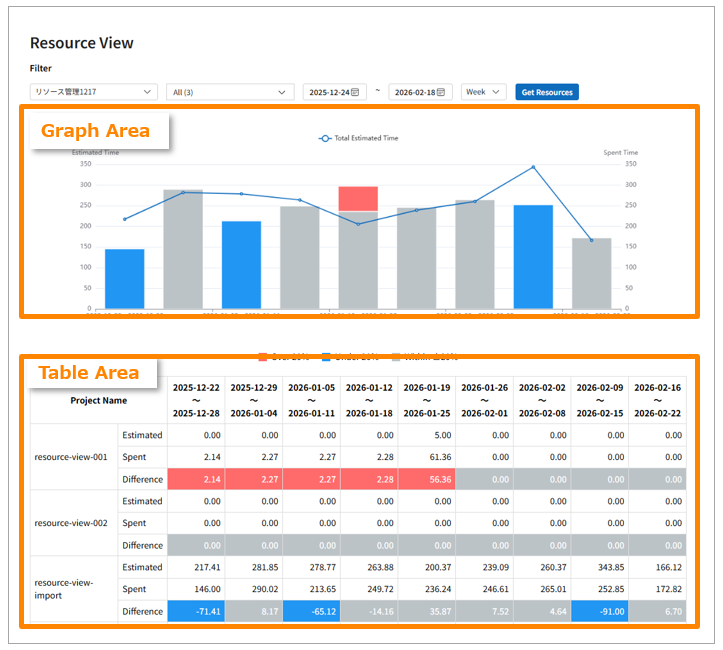Screen dimensions: 723x650
Task: Open the start date calendar icon
Action: click(355, 92)
